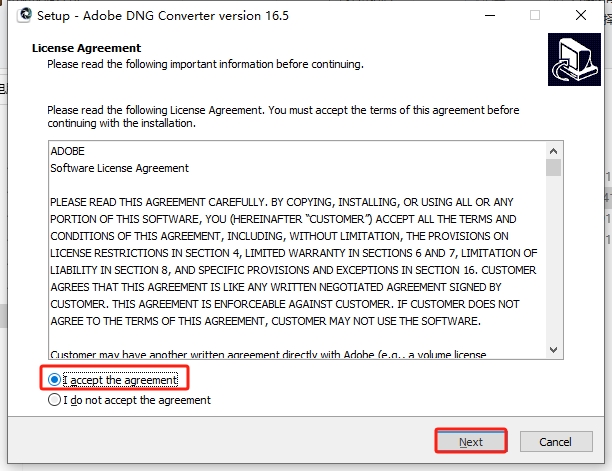
Task: Click the "License Agreement" heading
Action: click(86, 48)
